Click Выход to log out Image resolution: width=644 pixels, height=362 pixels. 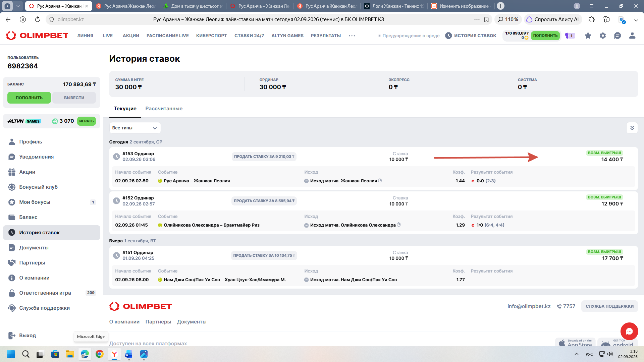22,336
